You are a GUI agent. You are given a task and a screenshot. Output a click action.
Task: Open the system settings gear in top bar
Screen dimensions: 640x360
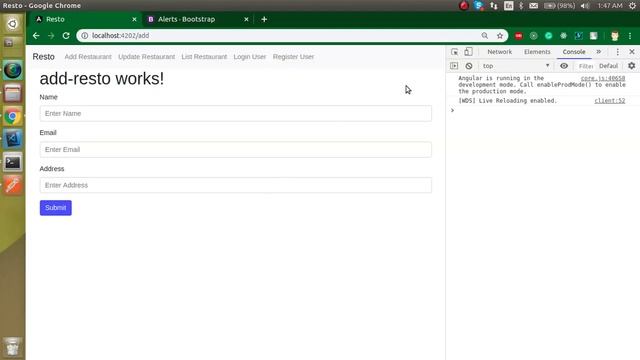pos(632,6)
